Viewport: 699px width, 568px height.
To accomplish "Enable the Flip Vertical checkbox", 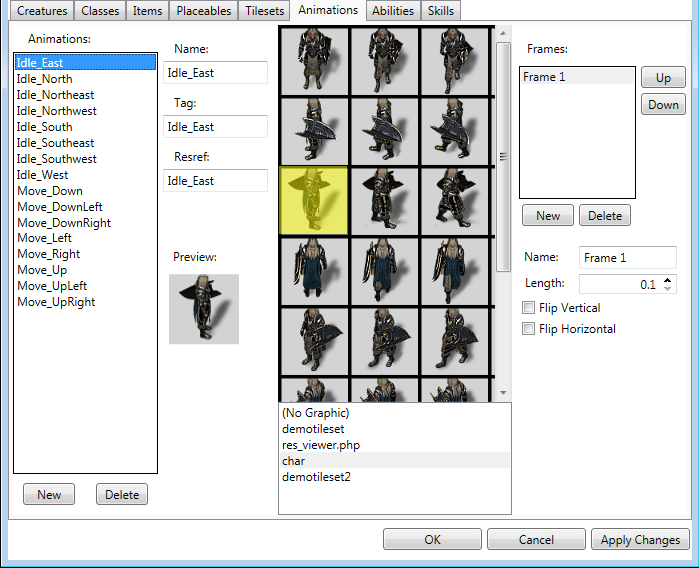I will tap(529, 308).
